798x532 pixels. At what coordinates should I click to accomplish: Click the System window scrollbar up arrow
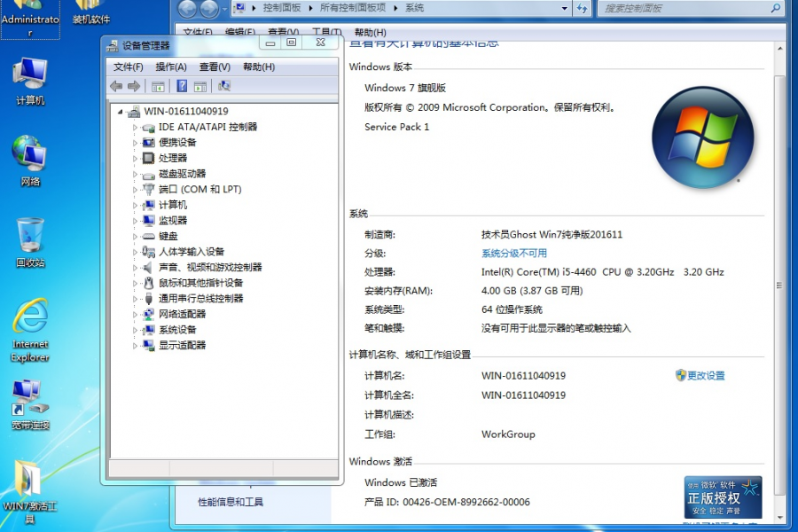[x=780, y=49]
